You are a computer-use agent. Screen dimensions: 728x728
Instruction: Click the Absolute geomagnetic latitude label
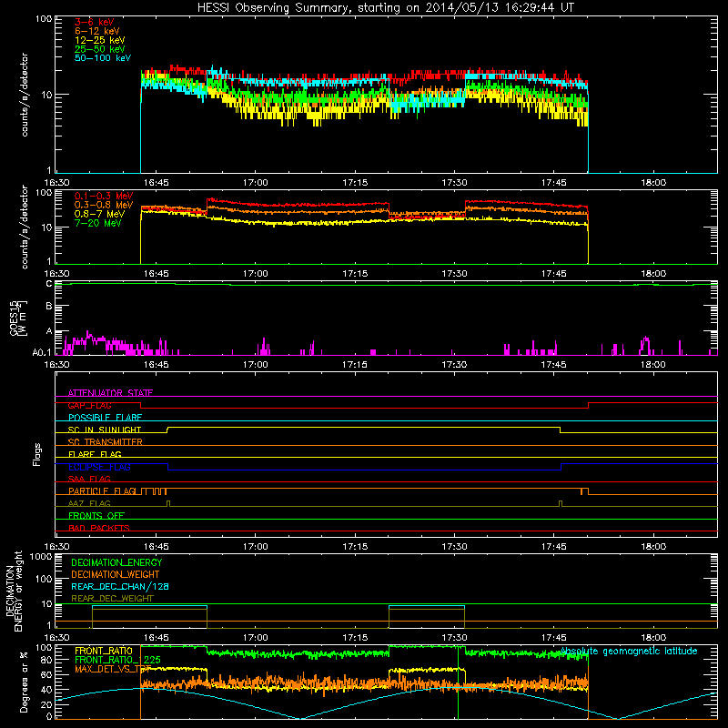[x=629, y=652]
